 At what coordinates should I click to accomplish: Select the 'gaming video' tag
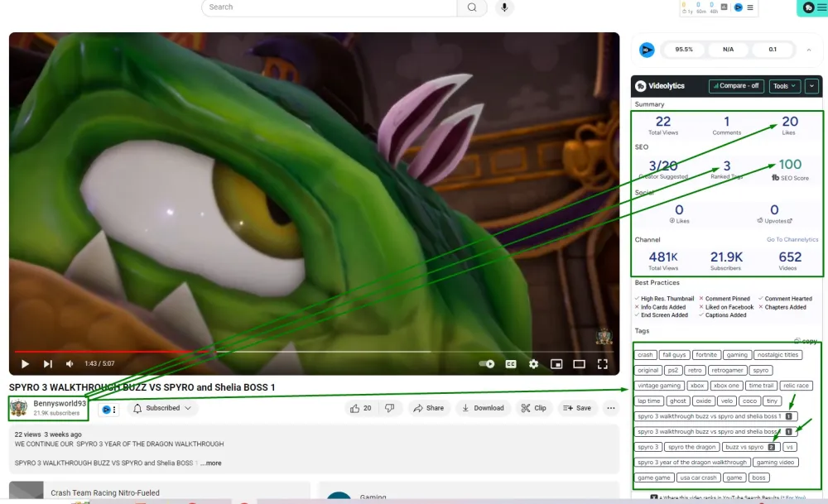coord(775,462)
